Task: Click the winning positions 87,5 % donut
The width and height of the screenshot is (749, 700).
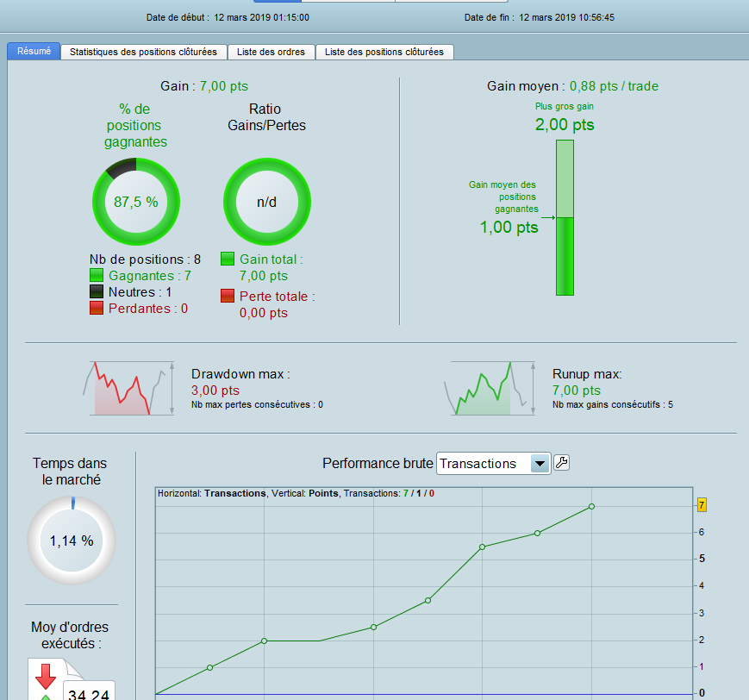Action: click(x=135, y=202)
